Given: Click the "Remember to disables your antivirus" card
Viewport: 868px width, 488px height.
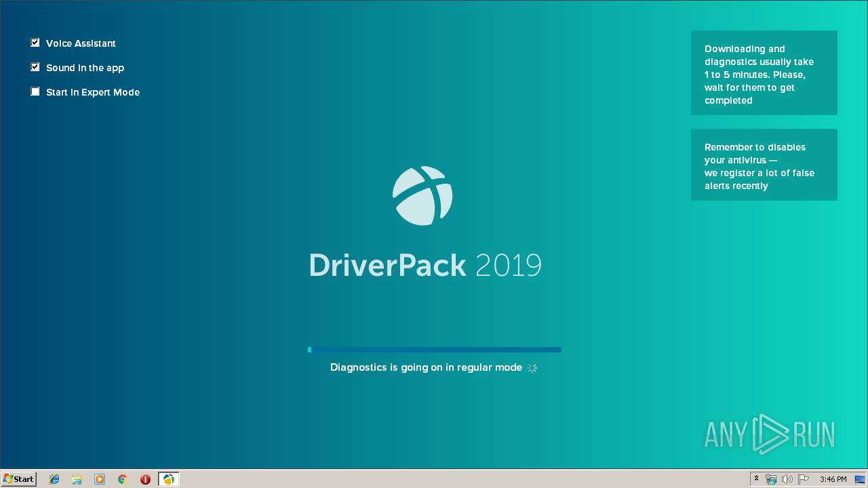Looking at the screenshot, I should (x=764, y=165).
